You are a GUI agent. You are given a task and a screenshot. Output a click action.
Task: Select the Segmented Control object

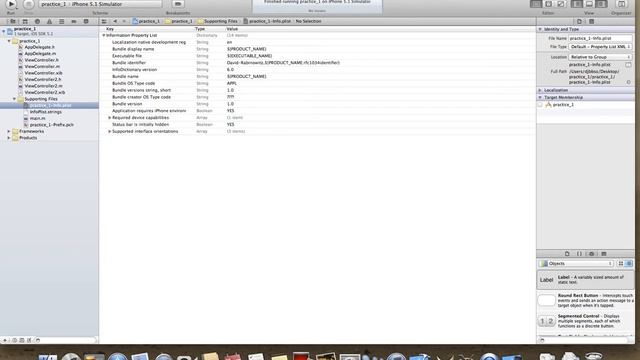coord(586,321)
